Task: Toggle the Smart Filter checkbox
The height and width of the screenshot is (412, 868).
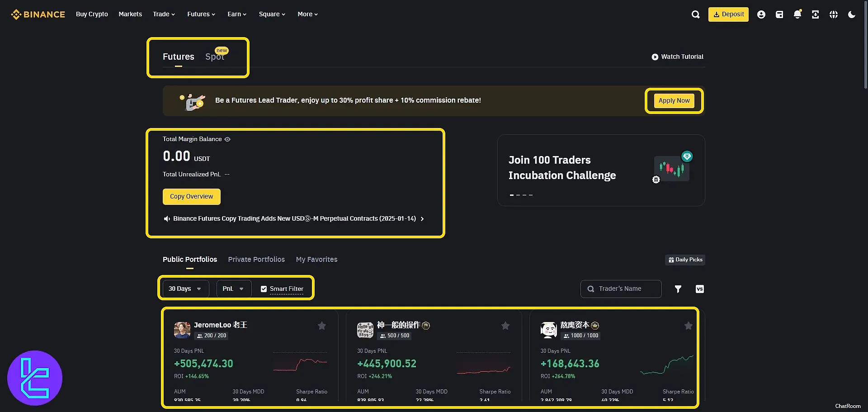Action: (264, 289)
